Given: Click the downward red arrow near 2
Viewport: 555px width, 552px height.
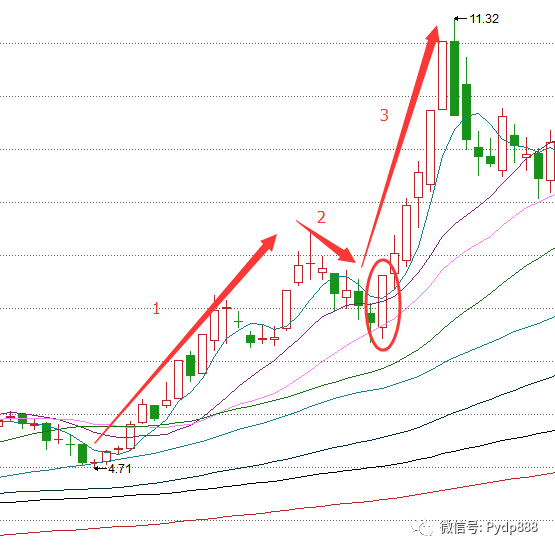Looking at the screenshot, I should click(326, 242).
